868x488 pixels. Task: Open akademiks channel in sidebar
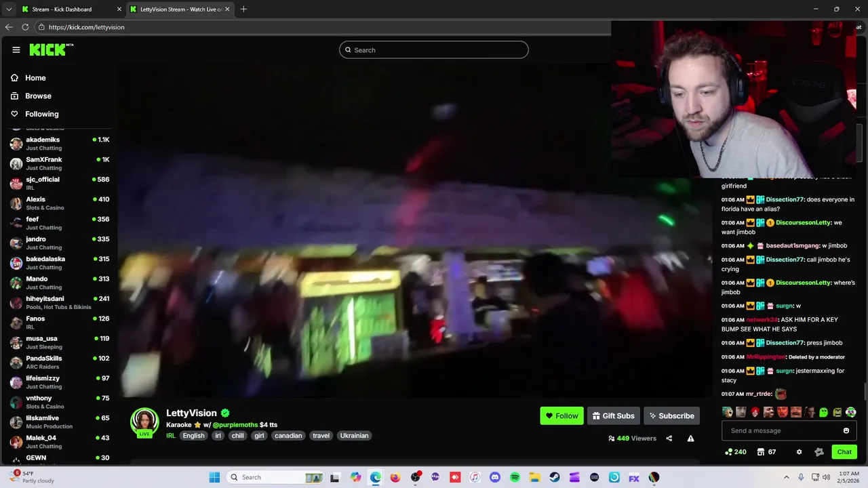[x=60, y=144]
